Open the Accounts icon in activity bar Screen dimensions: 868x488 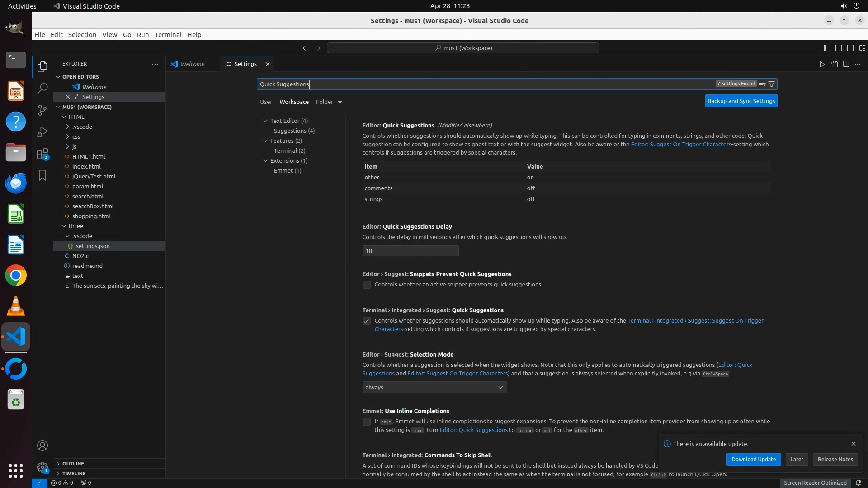click(x=42, y=446)
